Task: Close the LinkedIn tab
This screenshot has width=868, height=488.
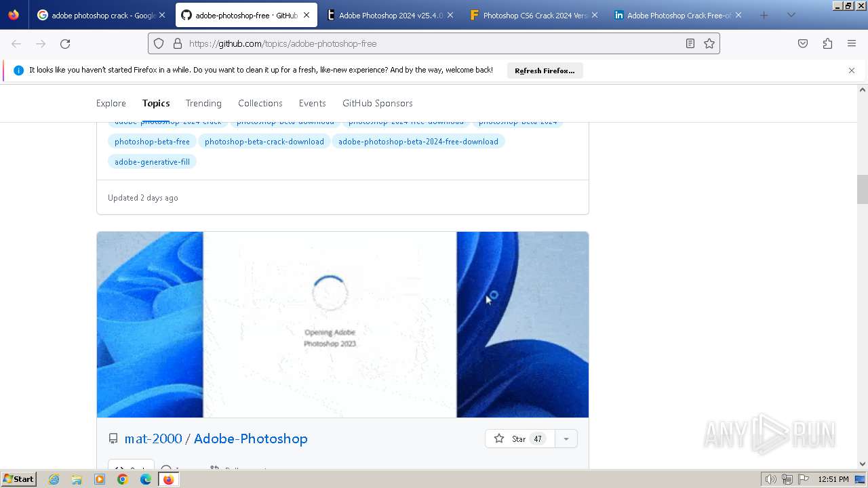Action: pos(738,15)
